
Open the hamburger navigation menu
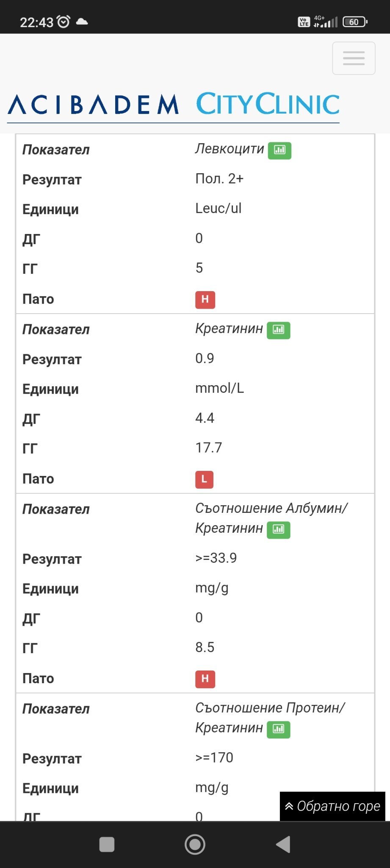click(354, 58)
